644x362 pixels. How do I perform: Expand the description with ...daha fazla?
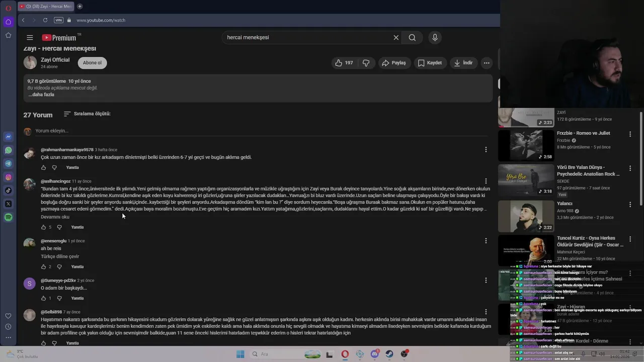point(41,95)
